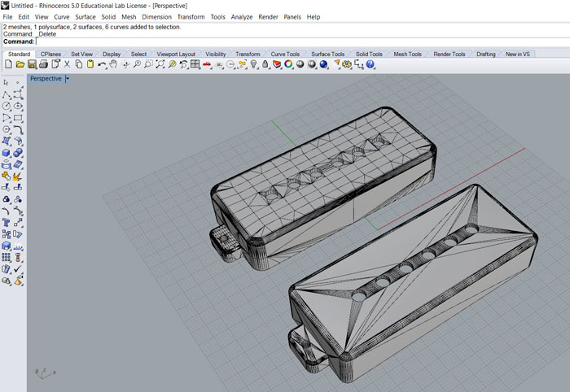Click the red car view icon
570x392 pixels.
coord(207,64)
